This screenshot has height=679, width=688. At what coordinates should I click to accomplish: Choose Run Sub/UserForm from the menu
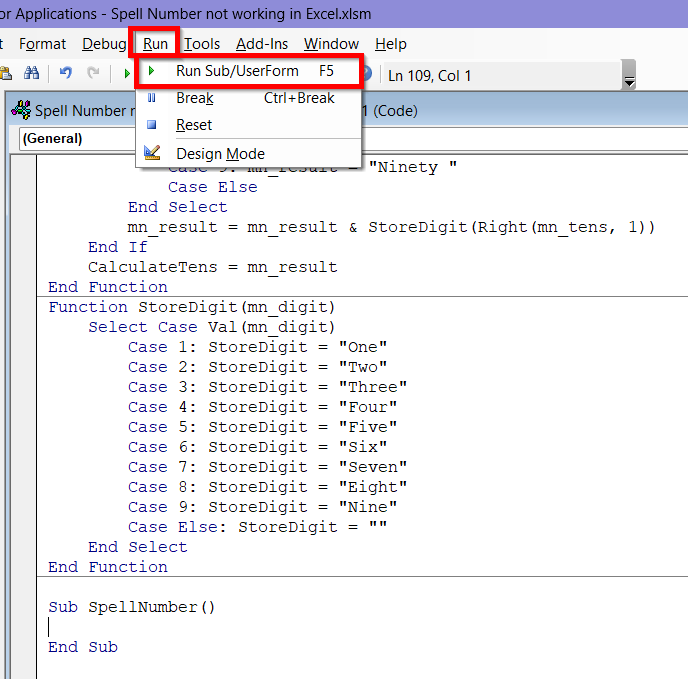tap(236, 71)
